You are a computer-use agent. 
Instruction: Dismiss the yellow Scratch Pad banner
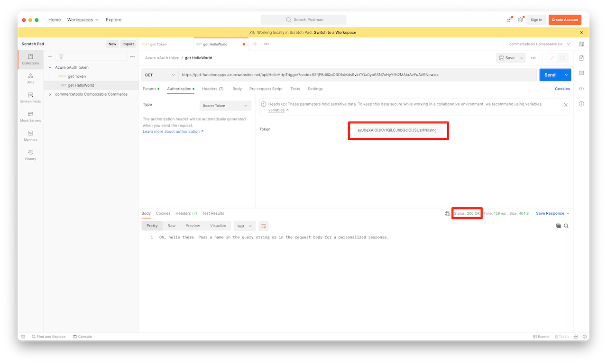point(581,33)
